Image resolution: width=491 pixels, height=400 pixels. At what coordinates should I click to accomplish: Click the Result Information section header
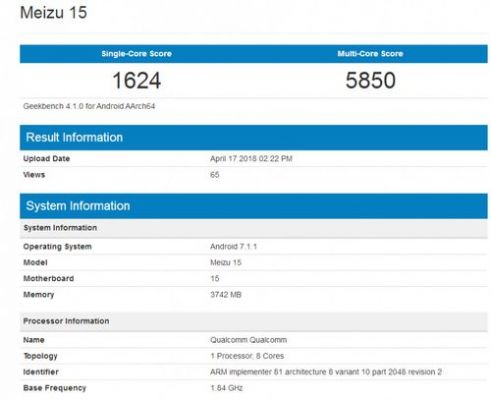click(x=74, y=137)
